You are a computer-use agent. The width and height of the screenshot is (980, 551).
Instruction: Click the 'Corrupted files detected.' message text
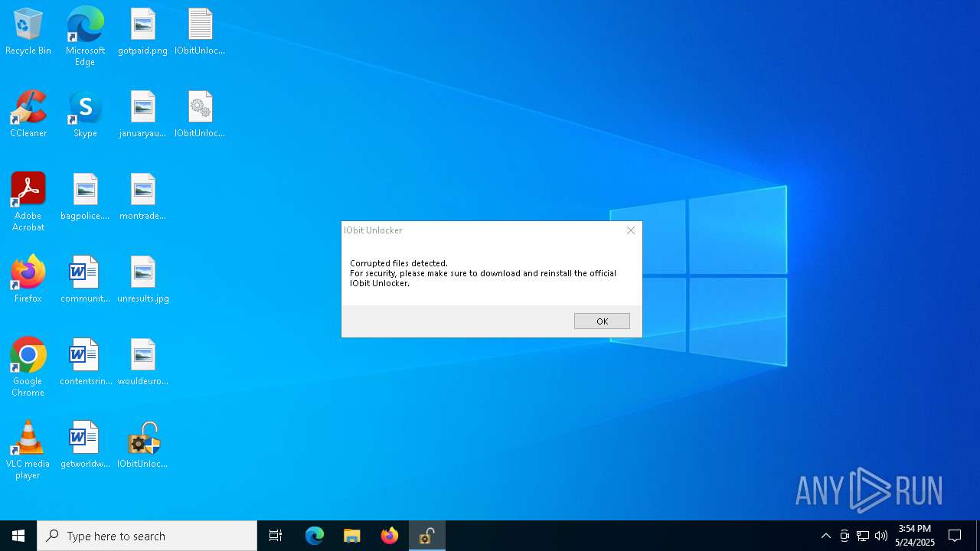tap(399, 263)
